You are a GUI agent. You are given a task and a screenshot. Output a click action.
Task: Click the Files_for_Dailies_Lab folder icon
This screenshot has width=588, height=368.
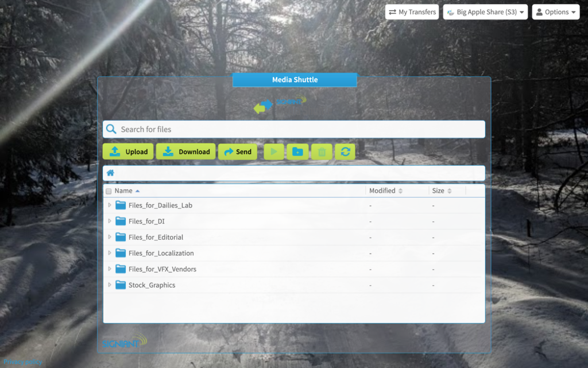point(121,205)
